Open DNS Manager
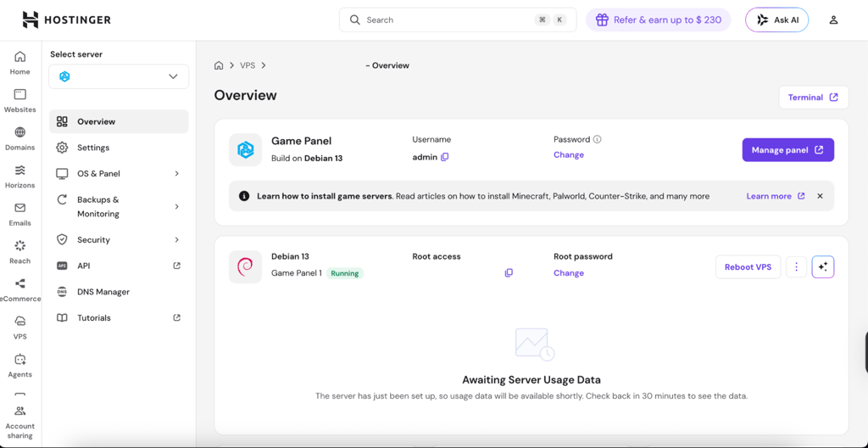The height and width of the screenshot is (448, 868). [119, 292]
